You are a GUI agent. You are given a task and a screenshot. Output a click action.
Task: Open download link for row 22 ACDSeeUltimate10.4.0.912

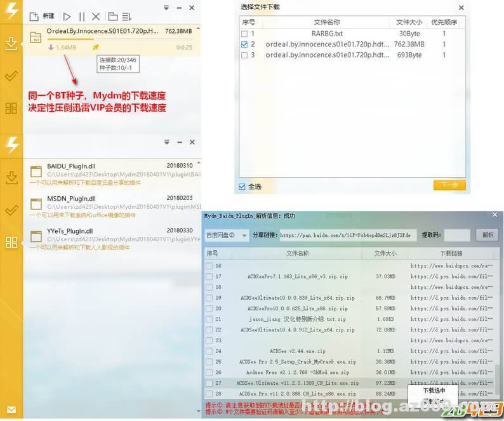click(451, 330)
